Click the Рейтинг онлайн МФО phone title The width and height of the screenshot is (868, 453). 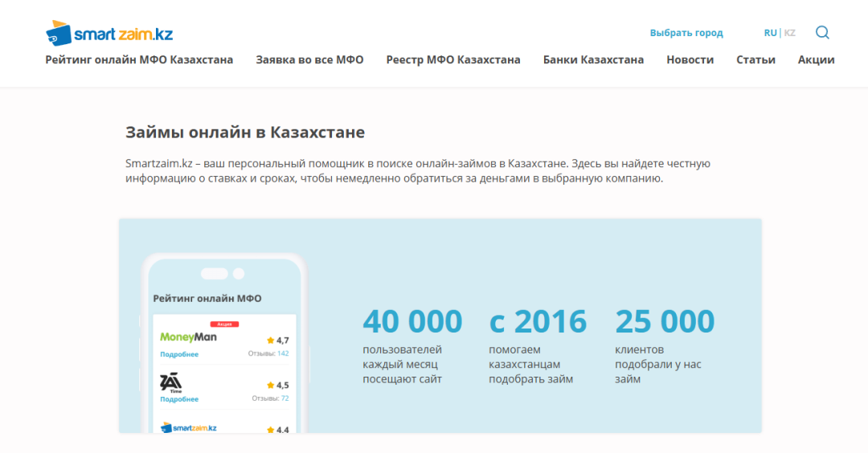coord(207,299)
